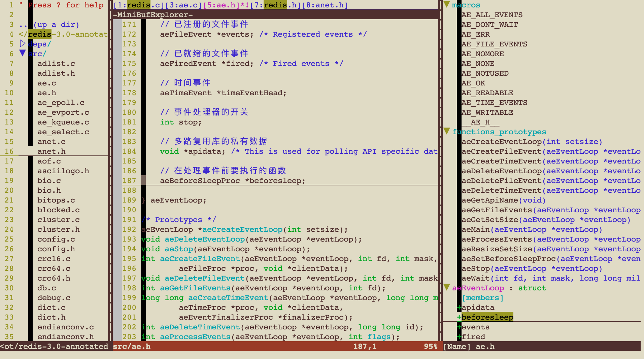Open cluster.h in the file tree
The width and height of the screenshot is (644, 359).
click(59, 229)
